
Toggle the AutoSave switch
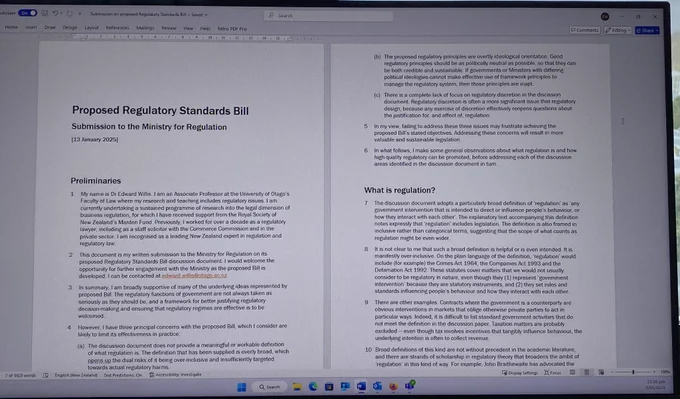coord(27,13)
